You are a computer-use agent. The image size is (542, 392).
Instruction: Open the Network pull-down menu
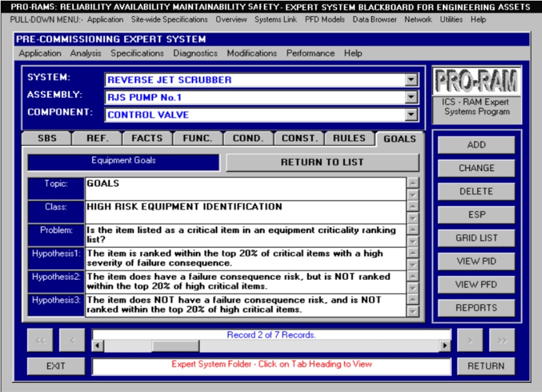[418, 19]
